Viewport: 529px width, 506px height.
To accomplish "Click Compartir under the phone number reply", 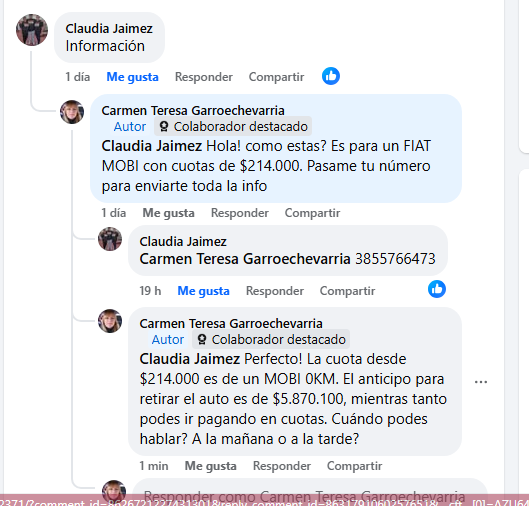I will coord(347,291).
